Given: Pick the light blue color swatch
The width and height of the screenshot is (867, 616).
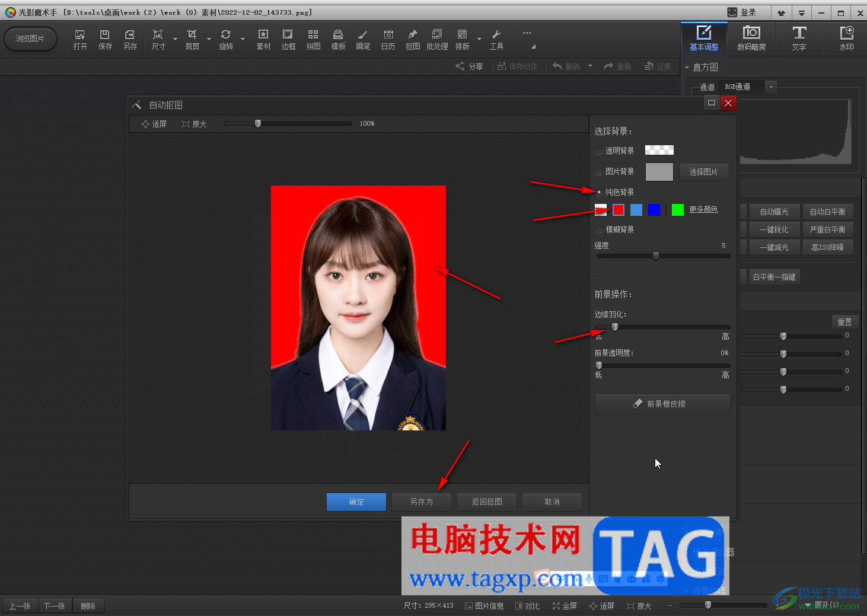Looking at the screenshot, I should tap(636, 209).
